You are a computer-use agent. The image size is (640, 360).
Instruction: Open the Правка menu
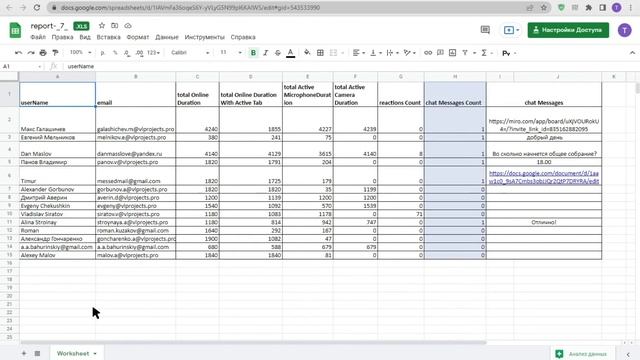62,37
